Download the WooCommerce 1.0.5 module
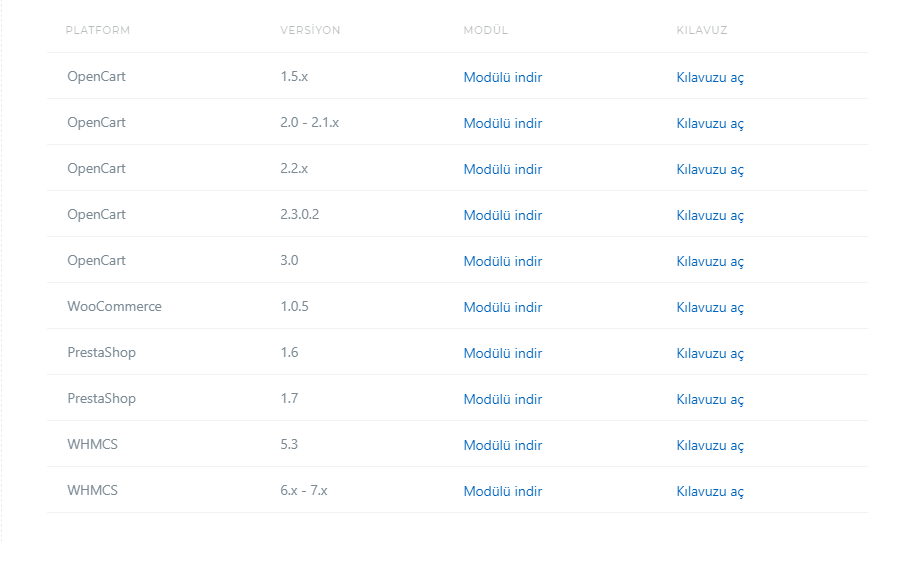 point(503,307)
